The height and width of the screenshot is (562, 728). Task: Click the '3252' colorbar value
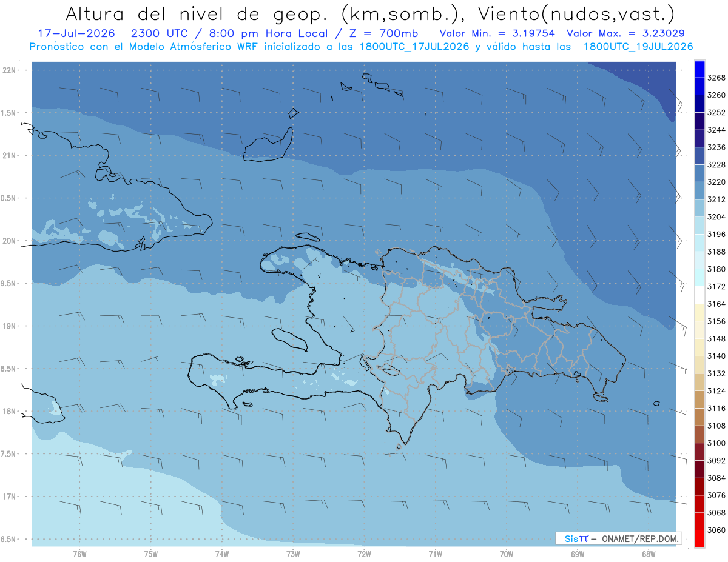(x=716, y=112)
